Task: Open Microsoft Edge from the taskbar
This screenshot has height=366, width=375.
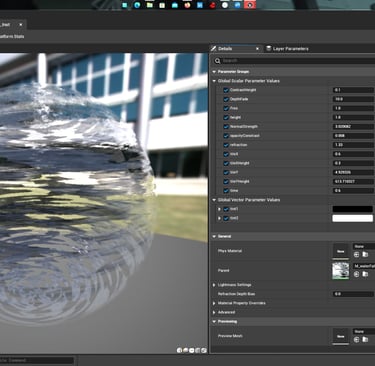Action: coord(137,5)
